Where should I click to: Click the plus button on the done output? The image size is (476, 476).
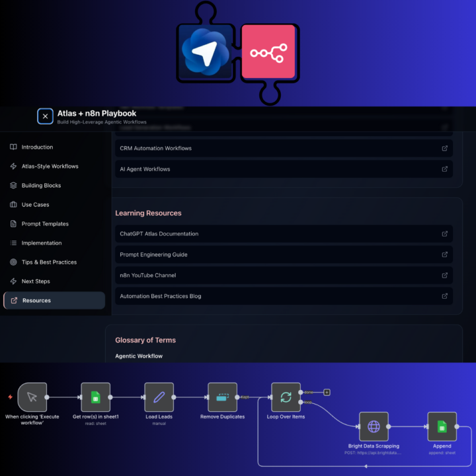(327, 392)
